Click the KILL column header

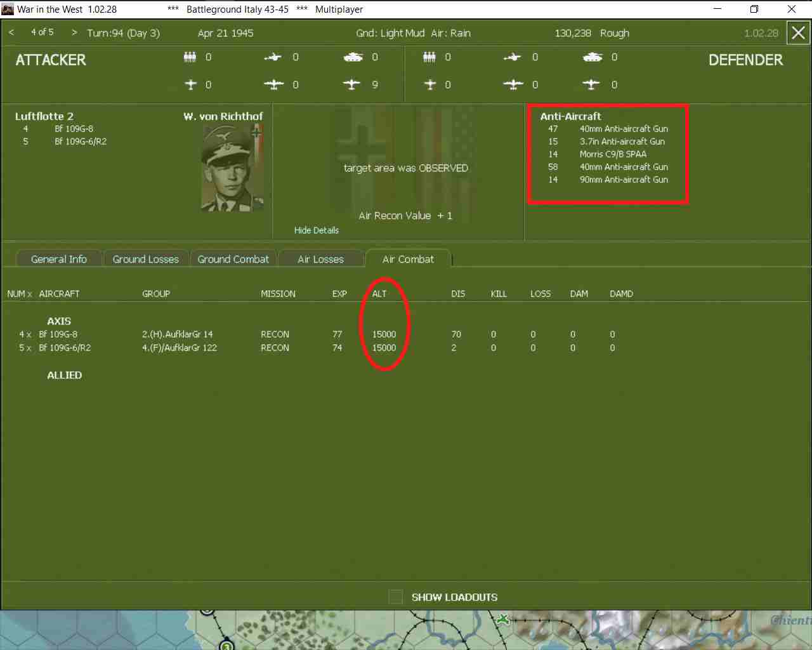499,294
